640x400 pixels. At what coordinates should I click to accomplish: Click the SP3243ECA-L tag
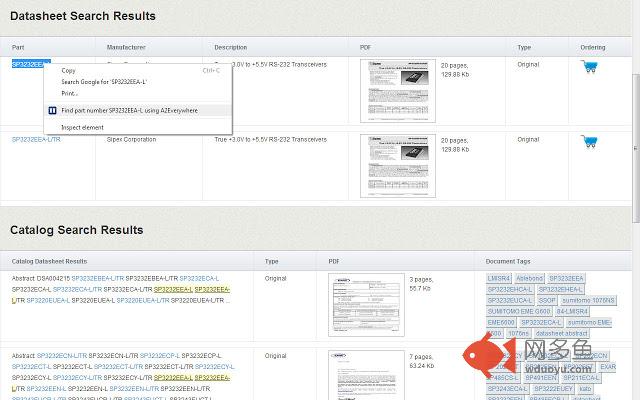pyautogui.click(x=507, y=389)
